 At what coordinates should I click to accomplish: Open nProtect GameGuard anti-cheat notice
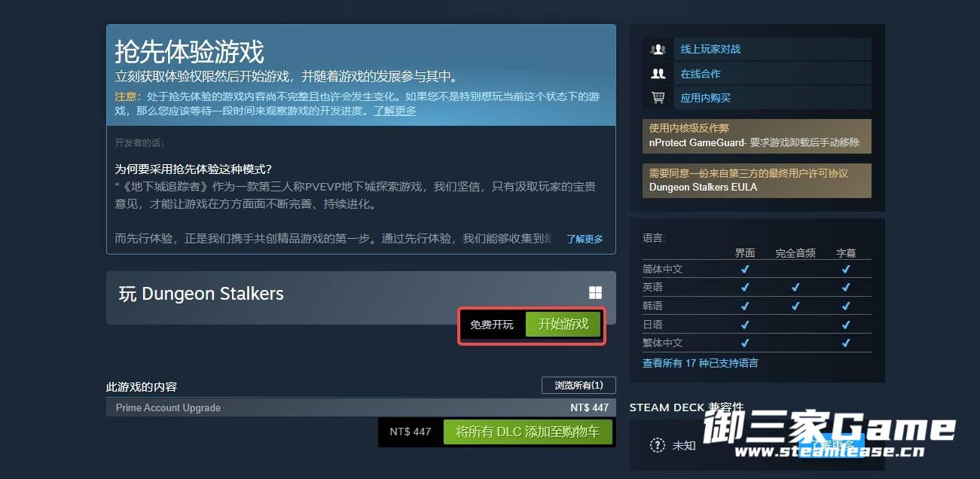coord(757,136)
